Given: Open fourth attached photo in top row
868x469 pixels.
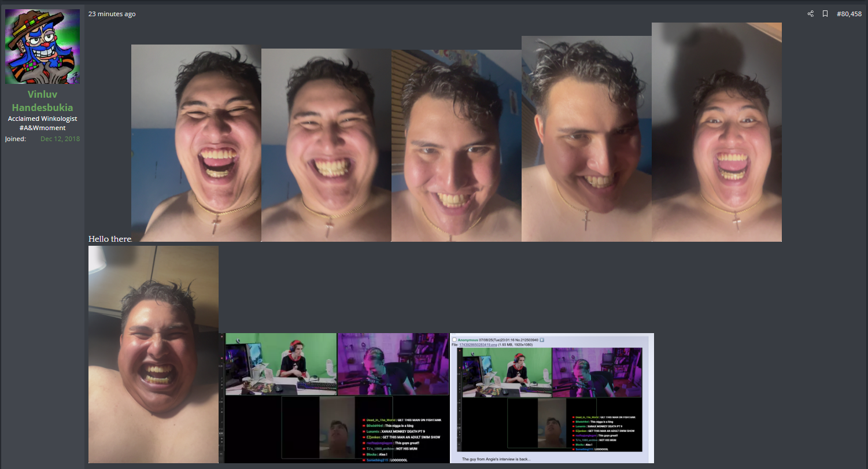Looking at the screenshot, I should (586, 139).
